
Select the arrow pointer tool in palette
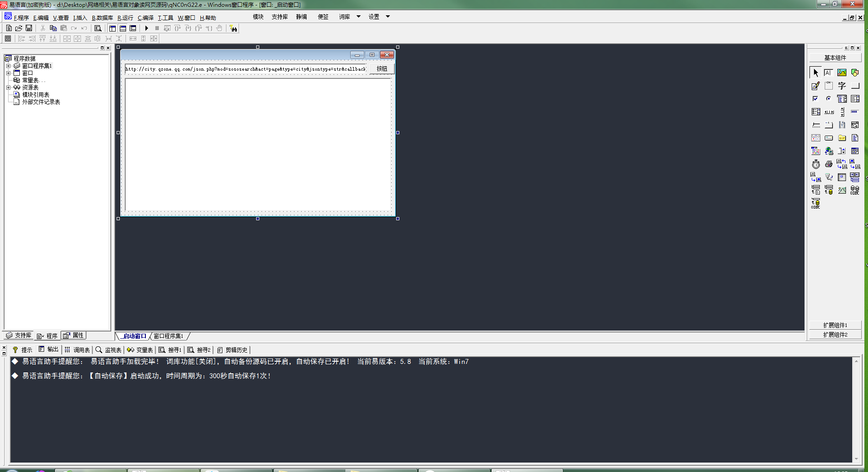pos(816,73)
